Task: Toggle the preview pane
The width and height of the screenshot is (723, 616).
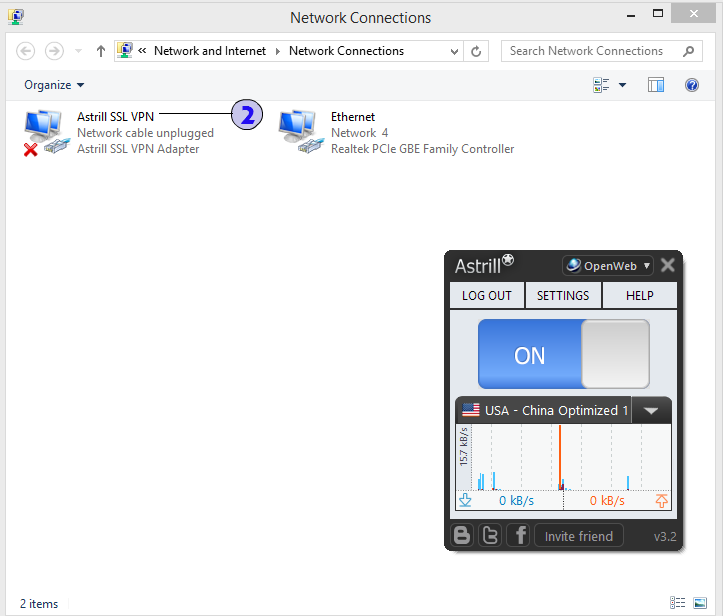Action: pos(656,85)
